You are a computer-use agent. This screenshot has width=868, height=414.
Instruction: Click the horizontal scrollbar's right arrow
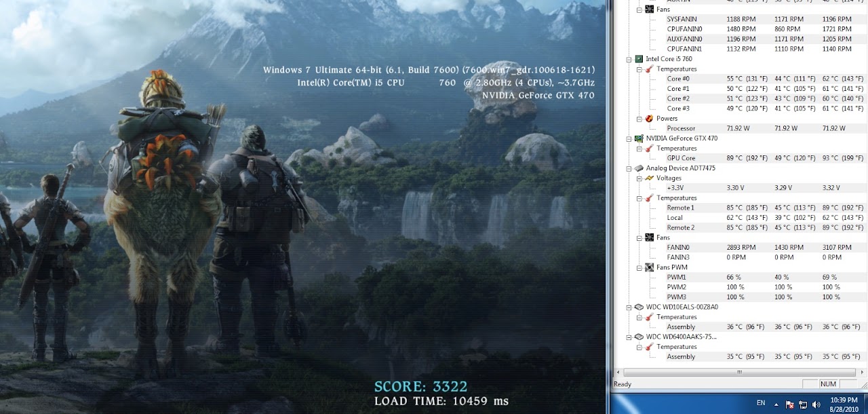coord(862,373)
